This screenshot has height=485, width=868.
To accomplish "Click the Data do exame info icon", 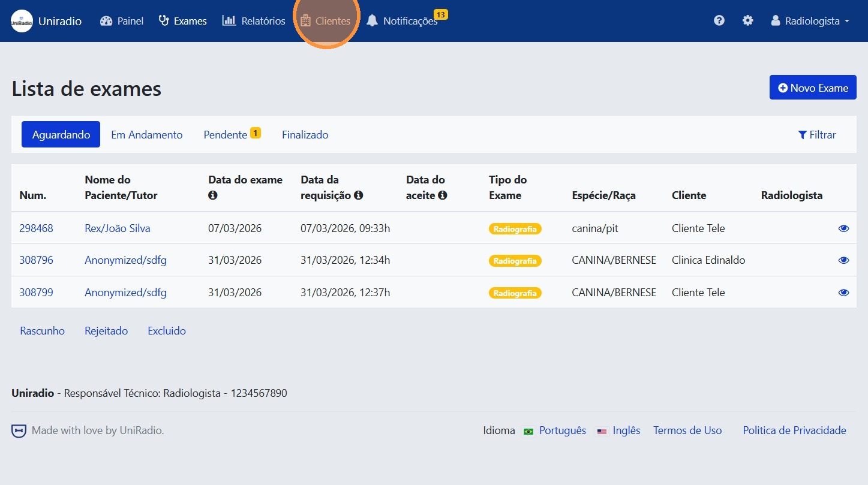I will [212, 195].
